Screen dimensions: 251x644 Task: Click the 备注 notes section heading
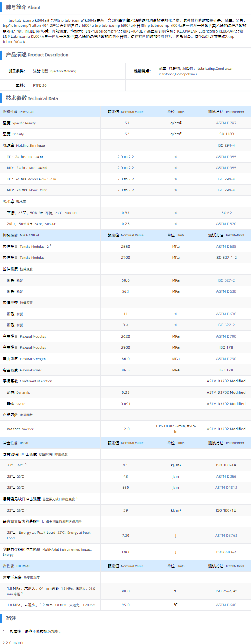[x=11, y=618]
